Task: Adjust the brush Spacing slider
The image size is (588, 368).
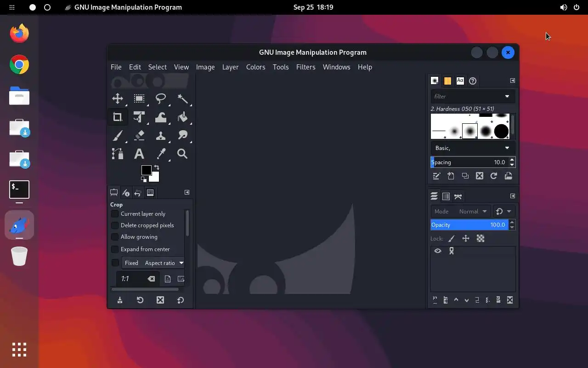Action: pos(469,162)
